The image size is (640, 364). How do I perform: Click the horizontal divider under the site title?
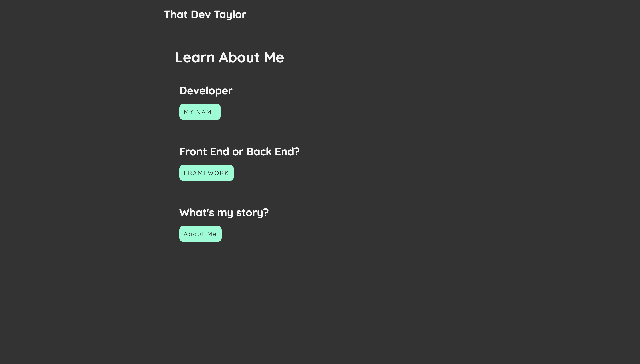pyautogui.click(x=320, y=30)
